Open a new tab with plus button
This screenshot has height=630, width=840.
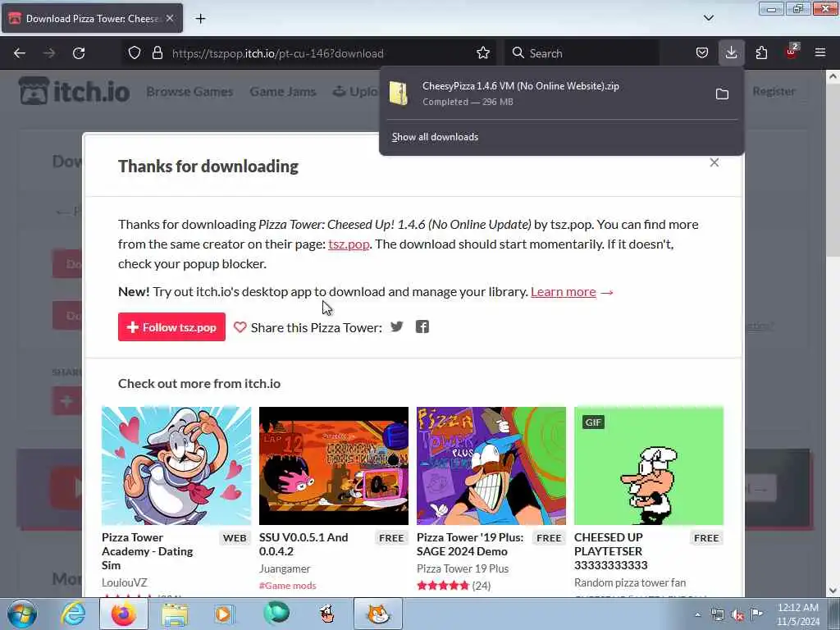tap(200, 19)
